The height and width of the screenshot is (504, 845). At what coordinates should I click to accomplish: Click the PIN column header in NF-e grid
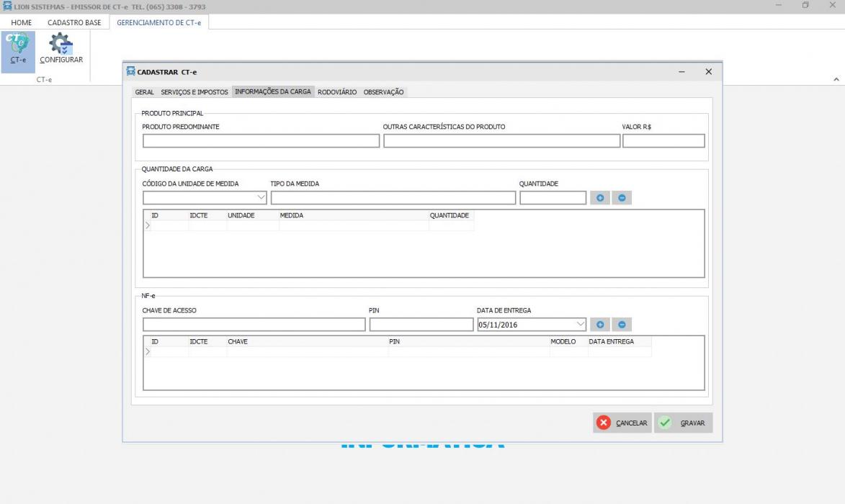coord(395,341)
